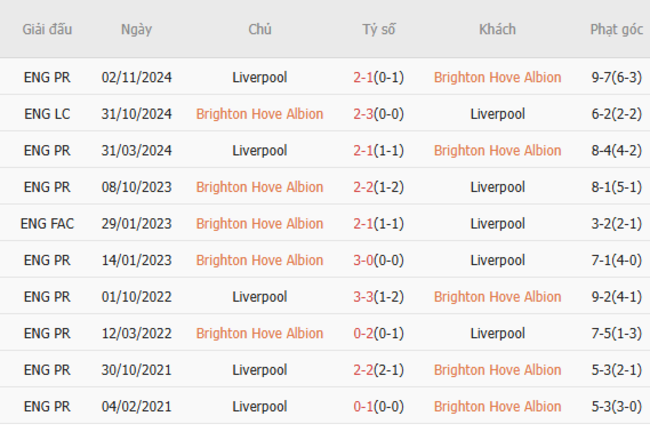Click the Ngày column header
This screenshot has width=650, height=432.
click(136, 29)
